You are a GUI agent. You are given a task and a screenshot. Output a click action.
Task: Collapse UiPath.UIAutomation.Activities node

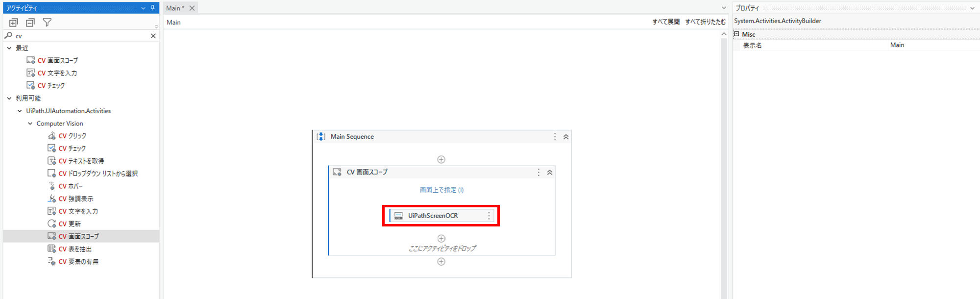coord(20,111)
